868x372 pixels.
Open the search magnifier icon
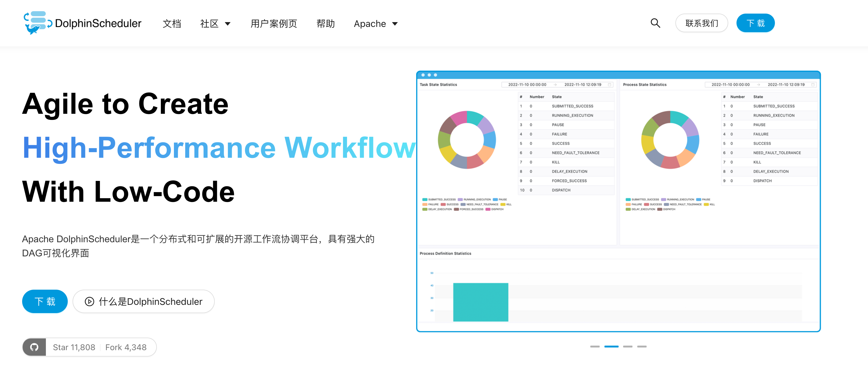pyautogui.click(x=655, y=23)
